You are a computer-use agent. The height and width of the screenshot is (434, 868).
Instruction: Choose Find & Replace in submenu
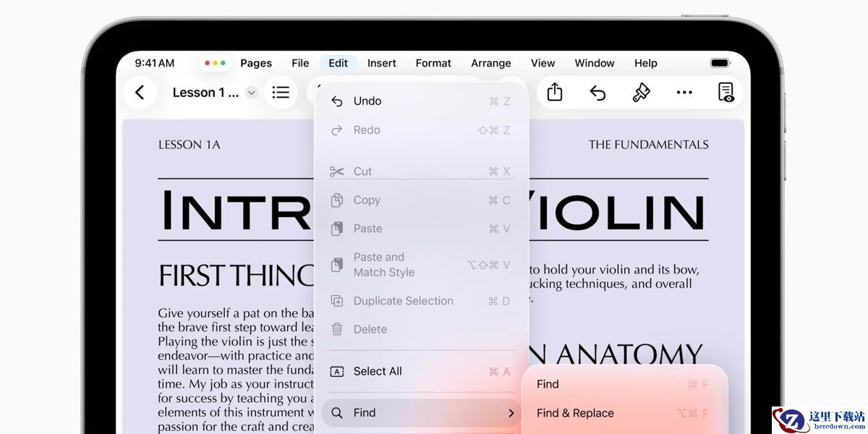[625, 413]
